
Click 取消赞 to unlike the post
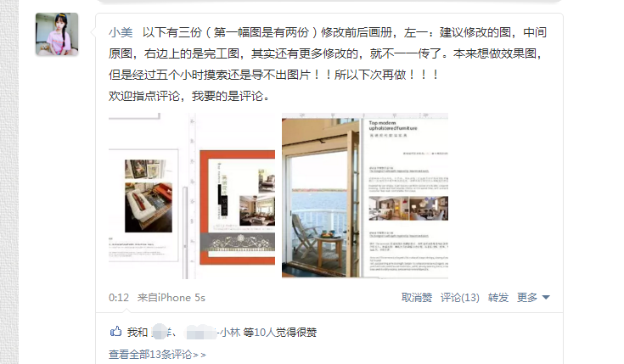417,298
